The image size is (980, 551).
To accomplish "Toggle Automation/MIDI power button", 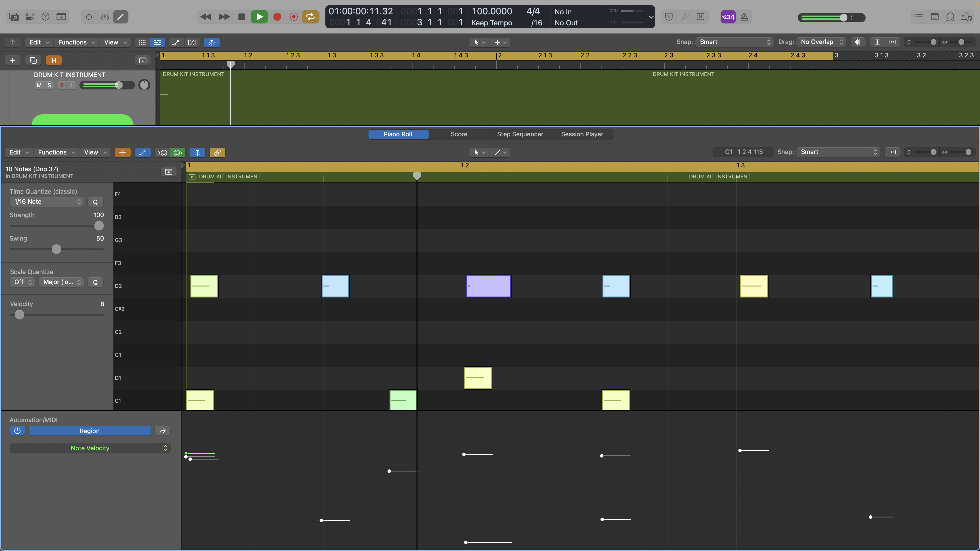I will pyautogui.click(x=17, y=431).
